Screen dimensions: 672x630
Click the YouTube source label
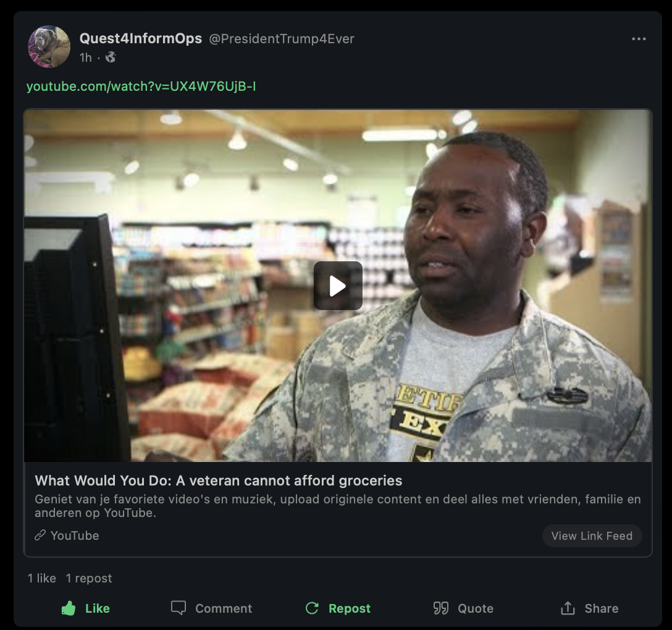[75, 535]
